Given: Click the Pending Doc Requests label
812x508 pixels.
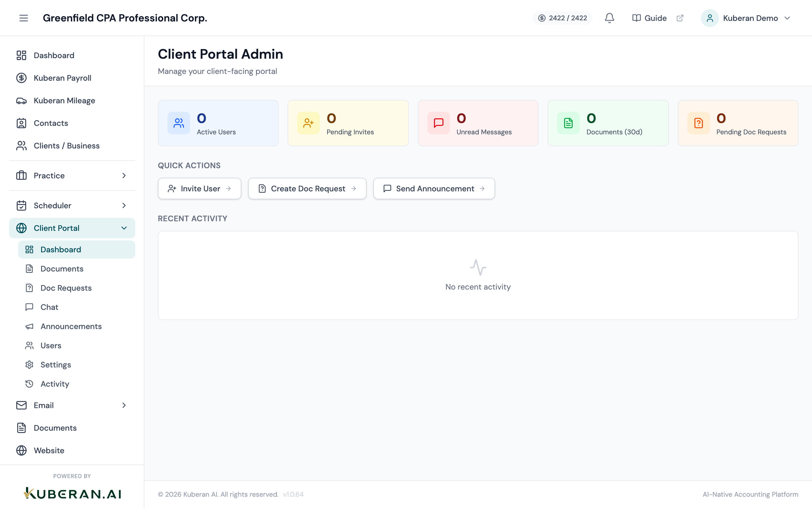Looking at the screenshot, I should [x=751, y=132].
